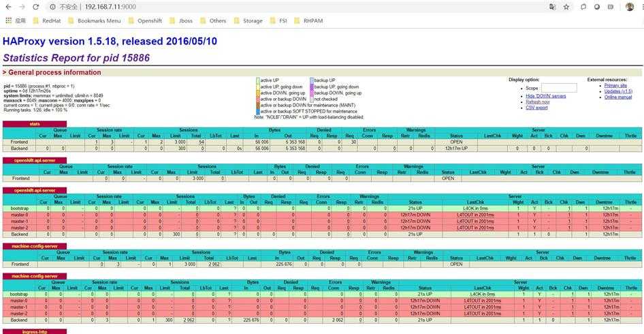Click the 'active DOWN, going up' legend swatch
This screenshot has height=334, width=644.
[258, 93]
